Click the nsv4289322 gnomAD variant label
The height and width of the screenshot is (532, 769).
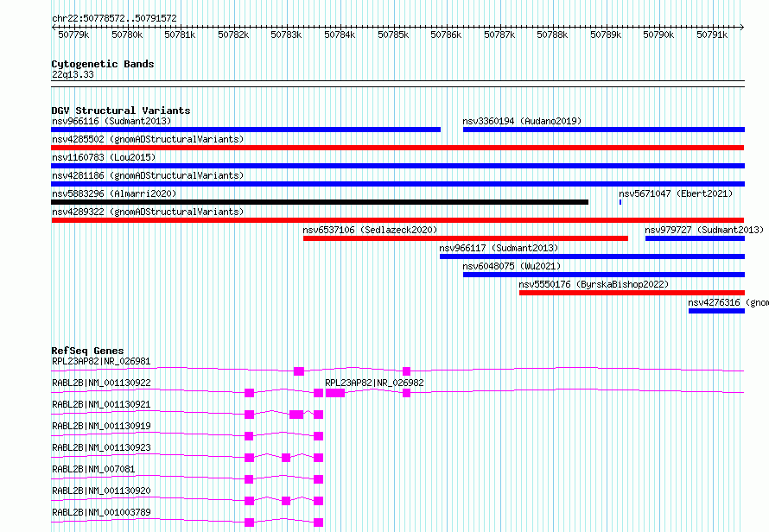point(148,212)
